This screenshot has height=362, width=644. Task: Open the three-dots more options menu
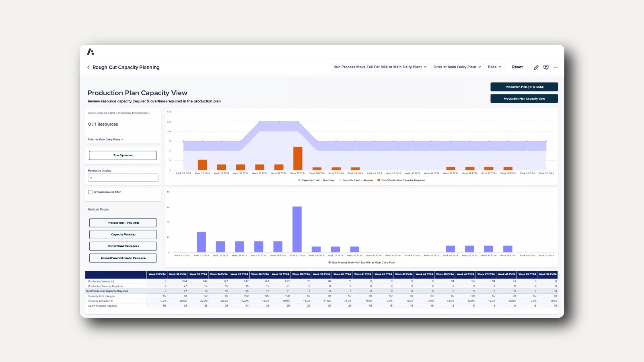[556, 67]
